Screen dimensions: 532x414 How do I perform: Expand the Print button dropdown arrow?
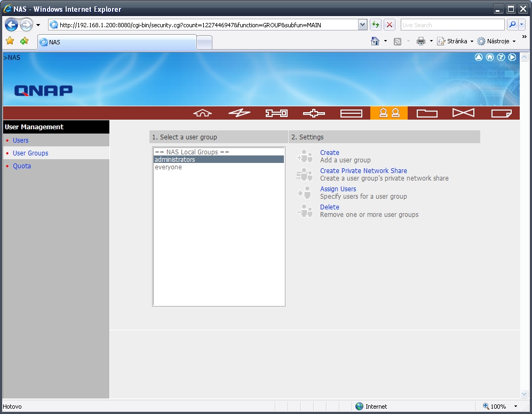click(431, 41)
